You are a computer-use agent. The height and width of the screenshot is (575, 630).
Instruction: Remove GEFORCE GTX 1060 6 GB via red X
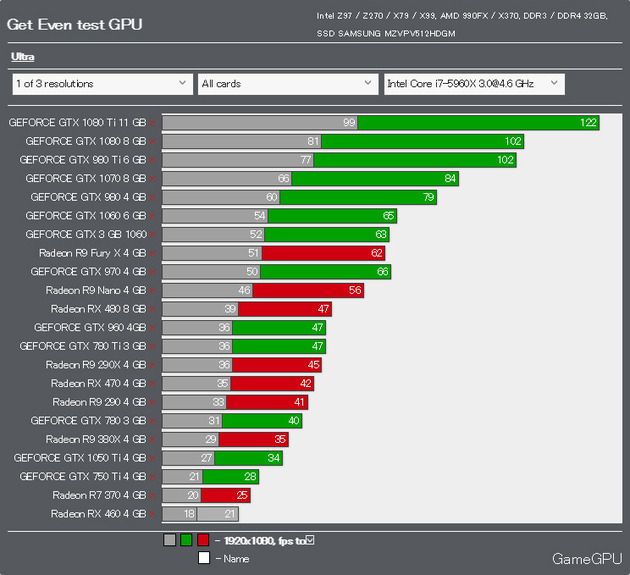pyautogui.click(x=153, y=216)
